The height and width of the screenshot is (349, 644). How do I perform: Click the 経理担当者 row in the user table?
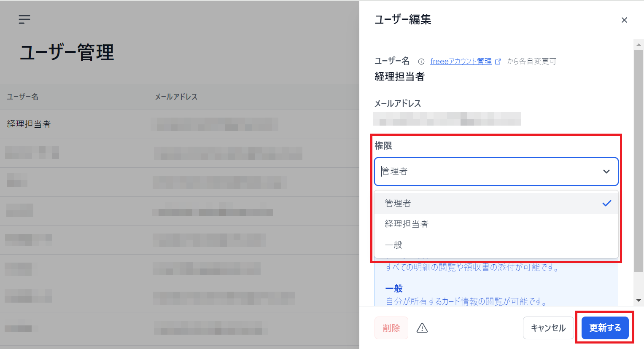pyautogui.click(x=180, y=124)
